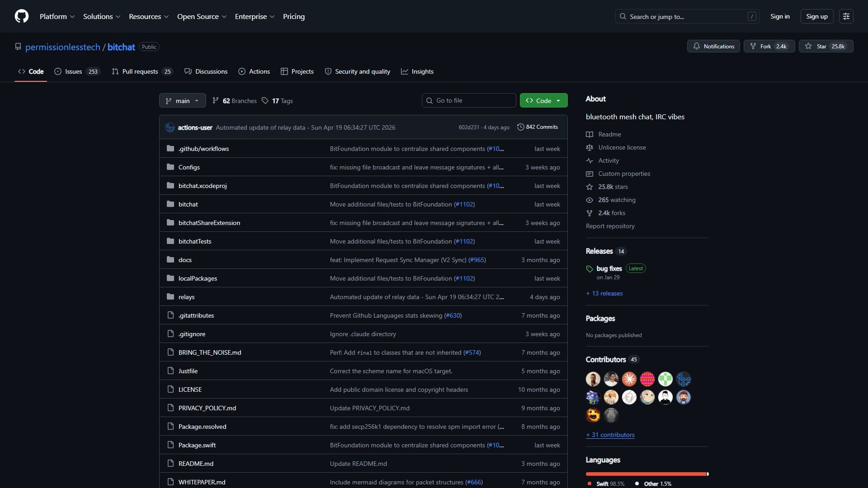Click the star icon beside 25.8k stars
The width and height of the screenshot is (868, 488).
590,187
